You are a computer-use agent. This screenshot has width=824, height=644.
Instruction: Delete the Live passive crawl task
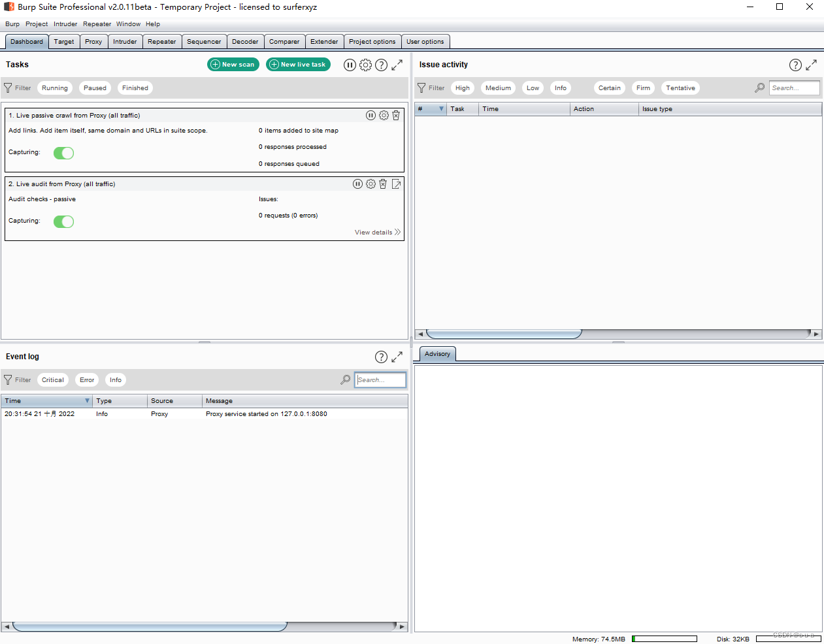pos(396,116)
